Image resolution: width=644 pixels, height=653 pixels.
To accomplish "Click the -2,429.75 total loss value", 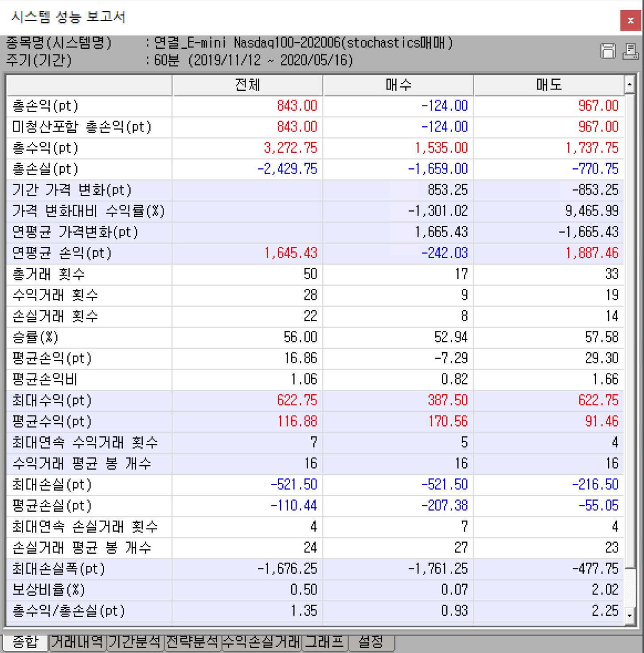I will tap(287, 169).
